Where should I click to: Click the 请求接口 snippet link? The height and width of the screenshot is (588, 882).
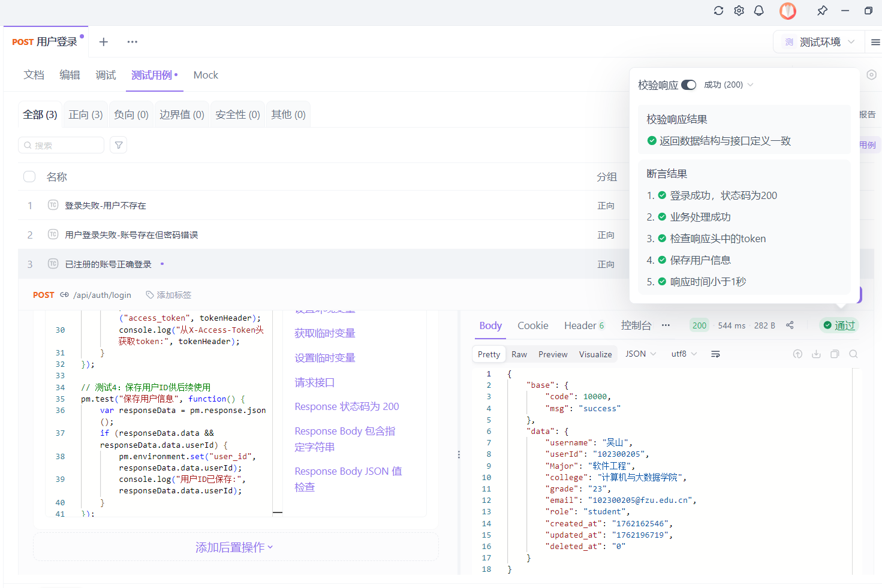coord(315,382)
